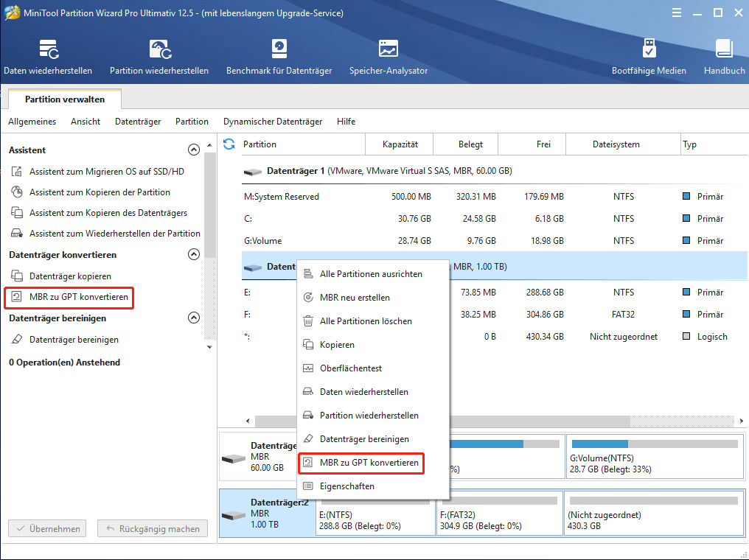Image resolution: width=749 pixels, height=560 pixels.
Task: Collapse the Datenträger konvertieren section
Action: [x=193, y=254]
